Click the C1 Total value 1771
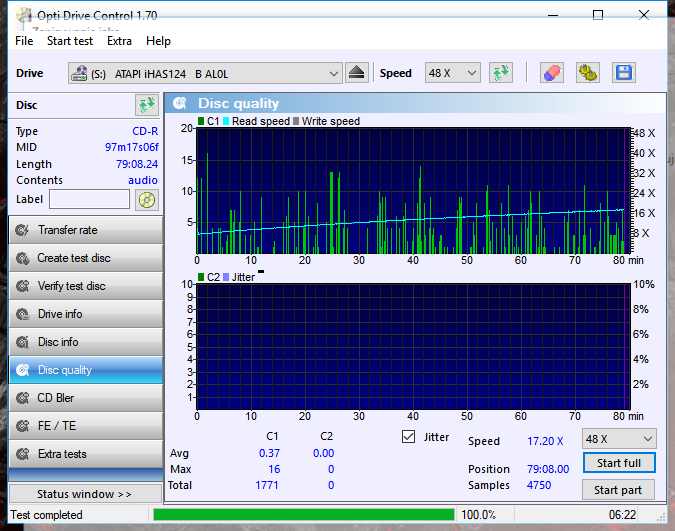 267,485
